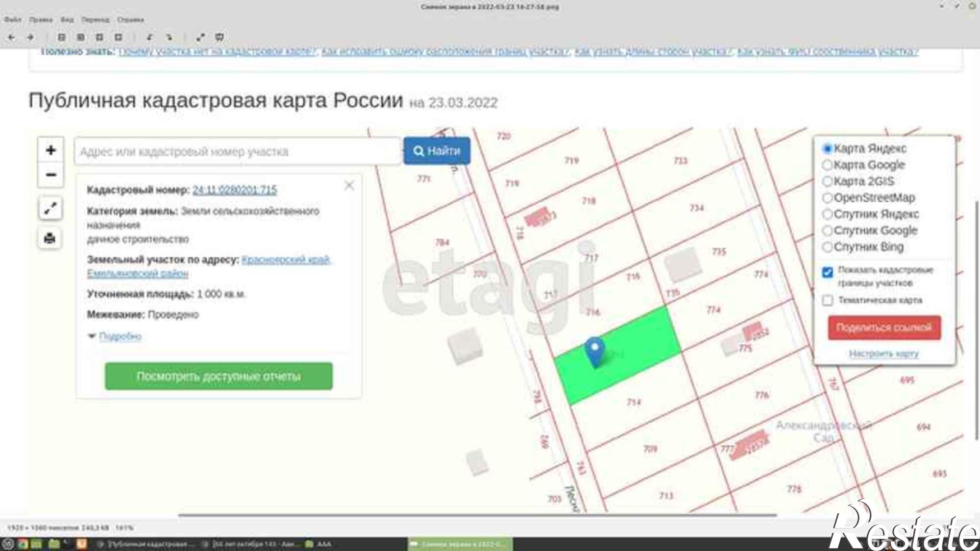Select Карта Яндекс map layer
This screenshot has width=980, height=551.
coord(864,148)
